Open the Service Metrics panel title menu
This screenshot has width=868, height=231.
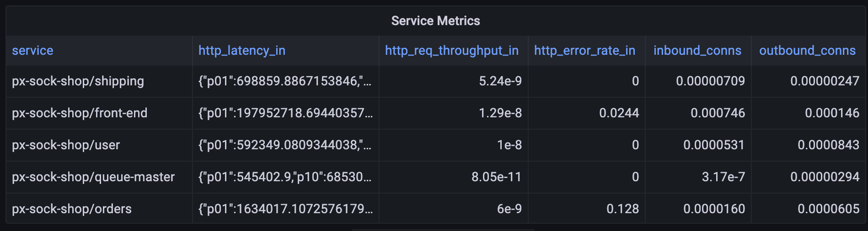pyautogui.click(x=435, y=21)
